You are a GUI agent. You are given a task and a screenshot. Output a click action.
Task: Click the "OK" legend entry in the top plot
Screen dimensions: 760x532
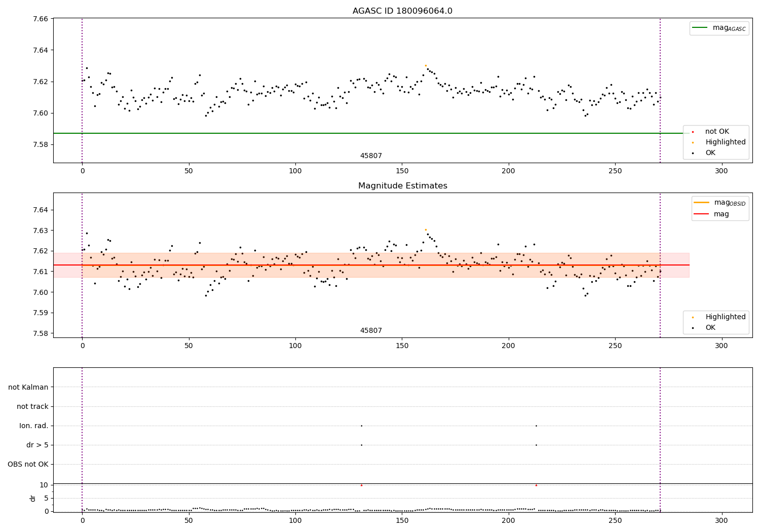(704, 153)
